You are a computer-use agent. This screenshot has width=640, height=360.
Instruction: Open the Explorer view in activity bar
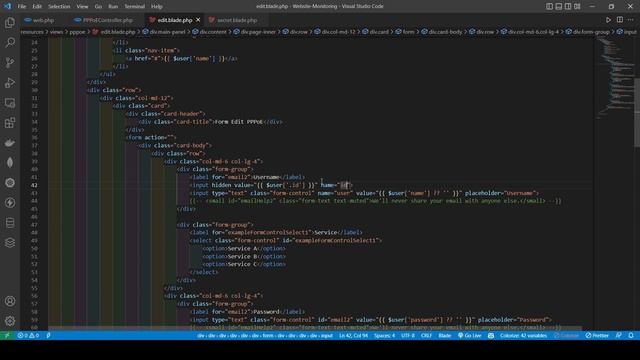tap(10, 23)
